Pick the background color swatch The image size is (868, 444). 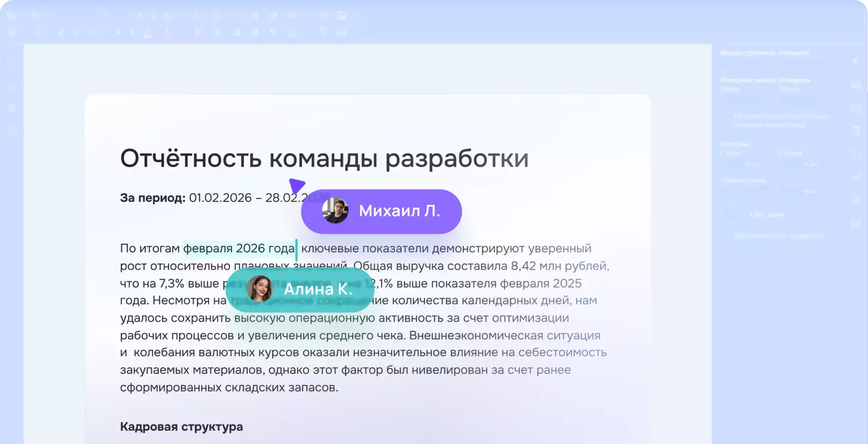[734, 215]
